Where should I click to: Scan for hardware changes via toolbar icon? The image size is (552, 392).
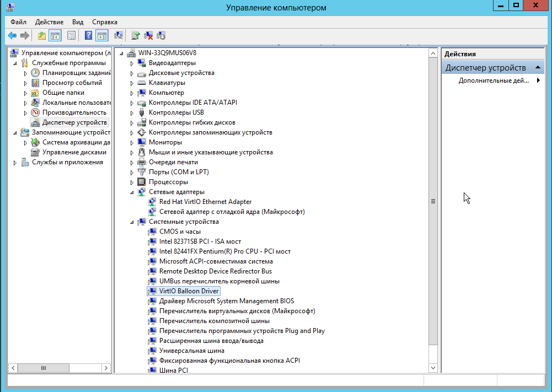[119, 36]
